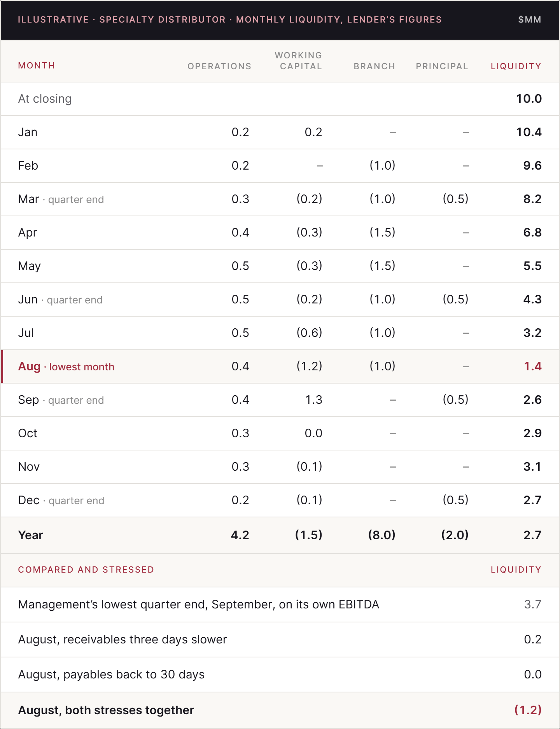The height and width of the screenshot is (729, 560).
Task: Select the Year branch total (8.0)
Action: point(381,535)
